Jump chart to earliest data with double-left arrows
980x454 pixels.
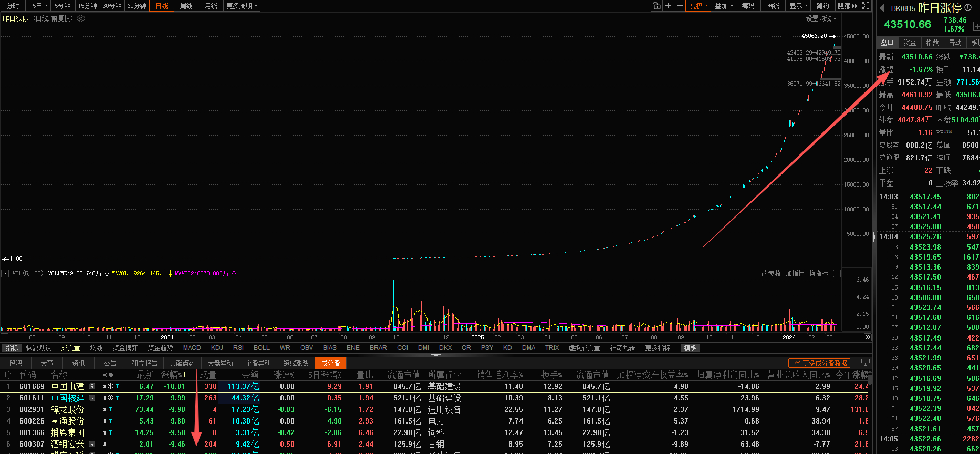coord(5,337)
